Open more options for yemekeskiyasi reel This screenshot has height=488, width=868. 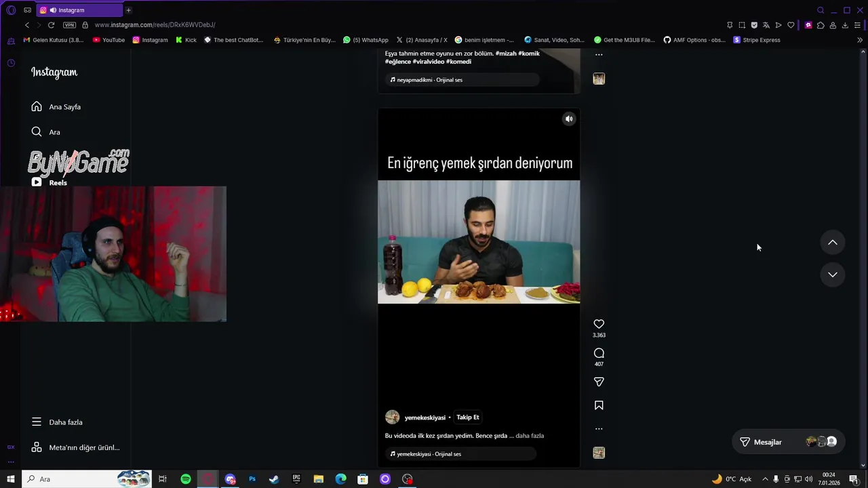599,428
